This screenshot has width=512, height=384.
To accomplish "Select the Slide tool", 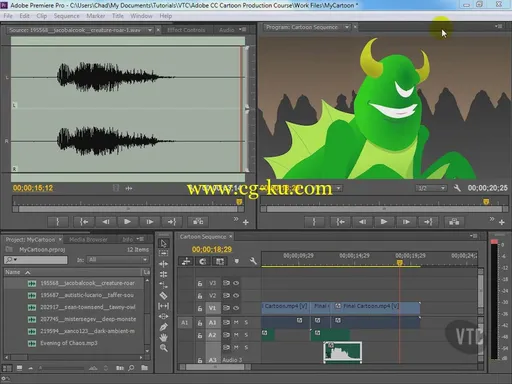I will coord(163,316).
